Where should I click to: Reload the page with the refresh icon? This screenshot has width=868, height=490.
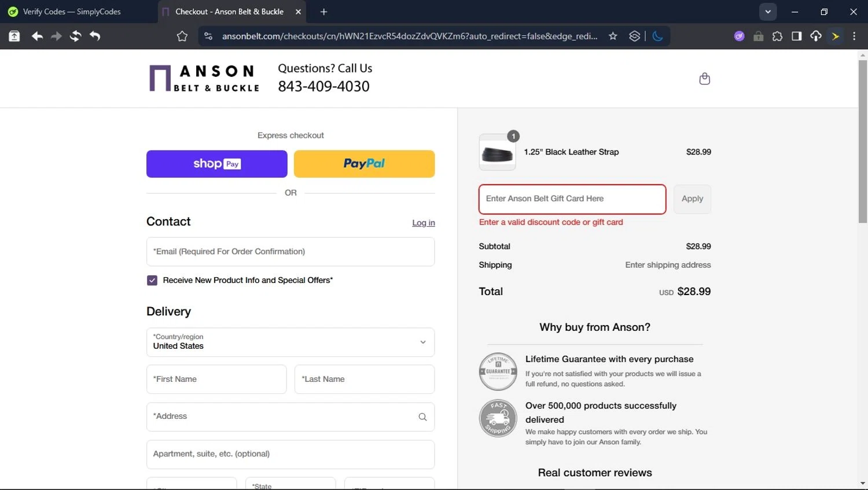[x=75, y=36]
